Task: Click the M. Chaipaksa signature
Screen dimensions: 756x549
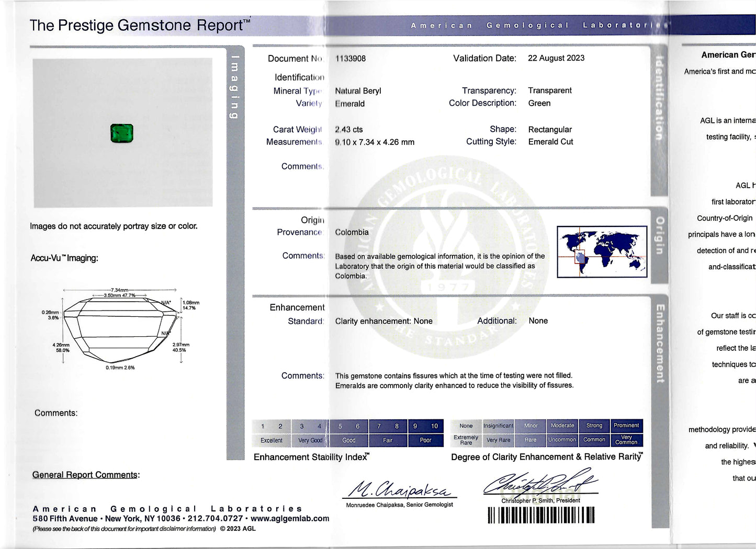Action: 400,489
